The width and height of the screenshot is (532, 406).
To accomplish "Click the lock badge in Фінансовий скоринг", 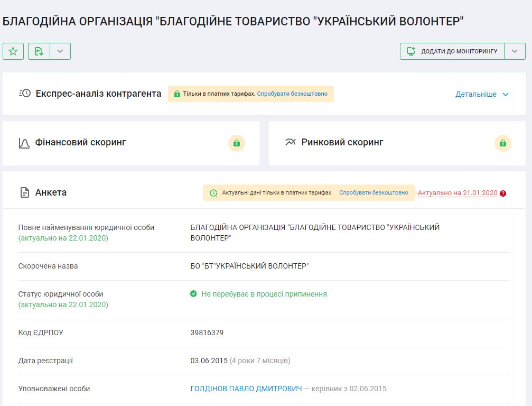I will pos(237,143).
